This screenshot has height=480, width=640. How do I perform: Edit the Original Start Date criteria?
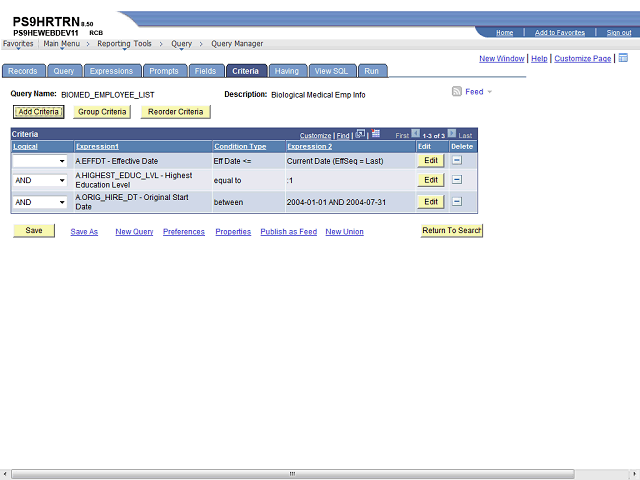click(x=431, y=202)
